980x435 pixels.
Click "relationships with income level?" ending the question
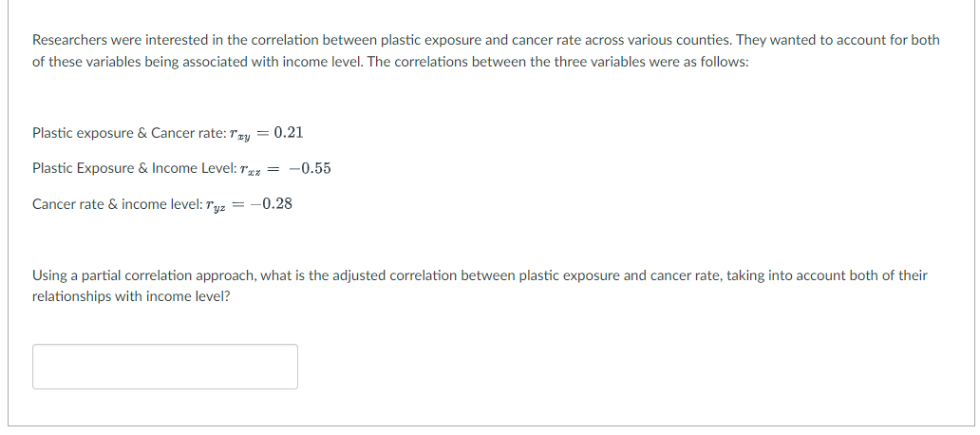(131, 296)
